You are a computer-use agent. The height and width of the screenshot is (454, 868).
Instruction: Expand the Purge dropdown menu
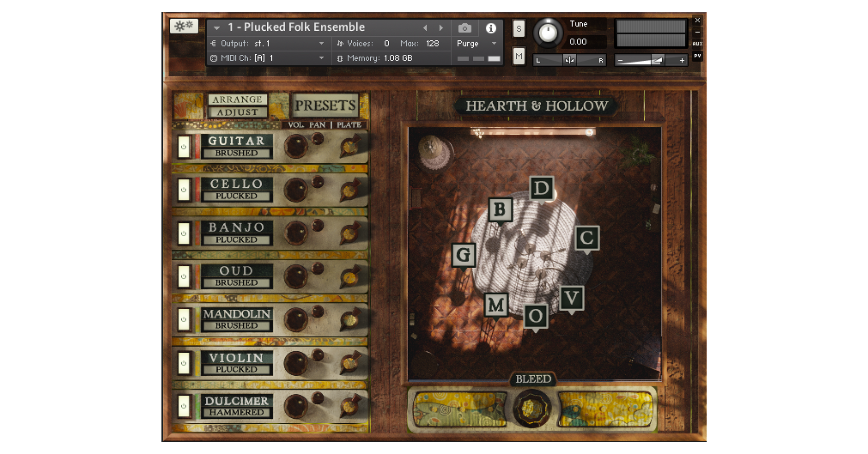tap(494, 43)
